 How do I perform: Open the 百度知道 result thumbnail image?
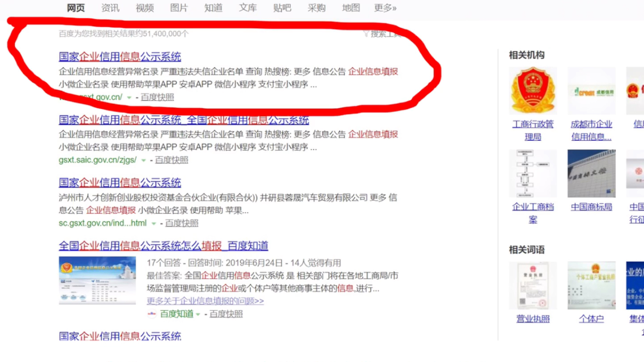click(97, 280)
